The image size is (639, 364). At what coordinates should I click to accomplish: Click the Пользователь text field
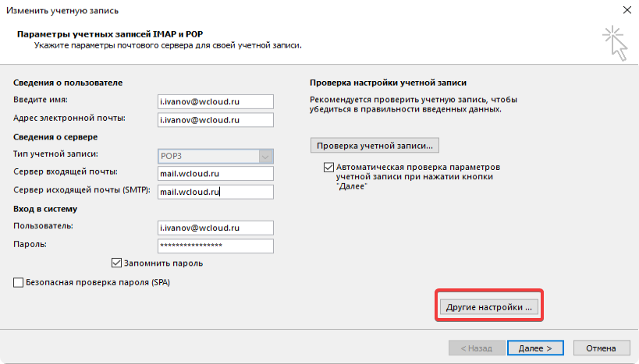tap(215, 228)
